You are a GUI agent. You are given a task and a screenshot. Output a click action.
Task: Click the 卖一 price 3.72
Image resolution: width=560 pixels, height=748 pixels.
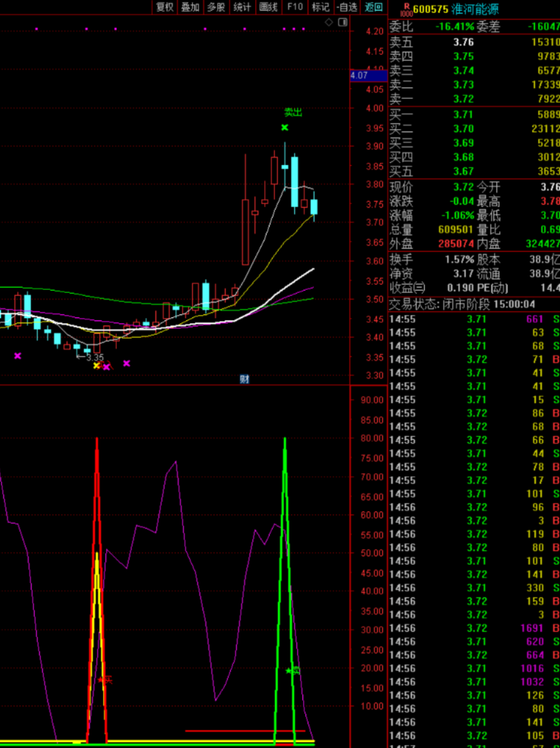(463, 98)
